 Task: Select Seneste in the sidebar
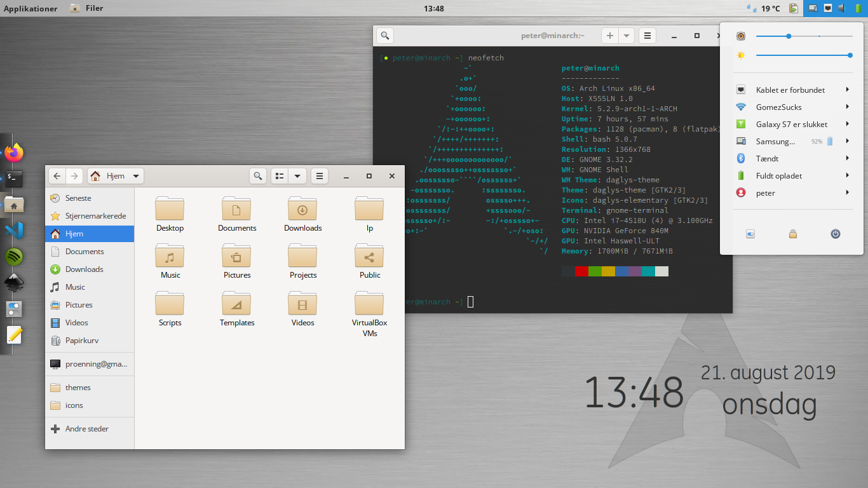tap(90, 198)
